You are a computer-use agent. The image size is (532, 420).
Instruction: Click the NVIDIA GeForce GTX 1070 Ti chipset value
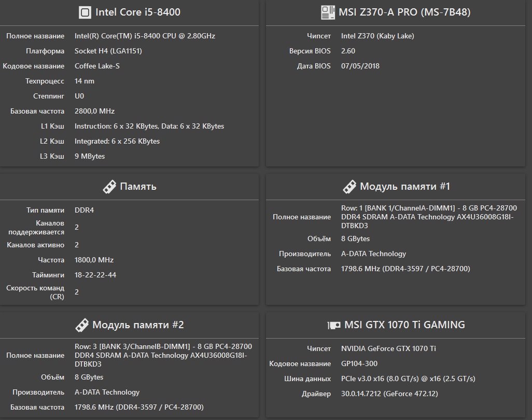click(x=388, y=348)
